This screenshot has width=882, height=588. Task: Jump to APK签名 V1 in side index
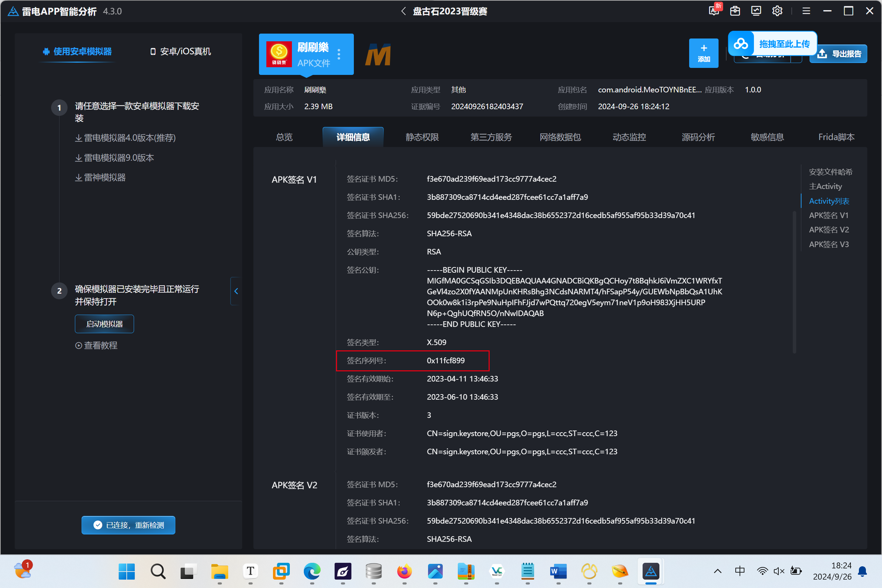coord(828,215)
